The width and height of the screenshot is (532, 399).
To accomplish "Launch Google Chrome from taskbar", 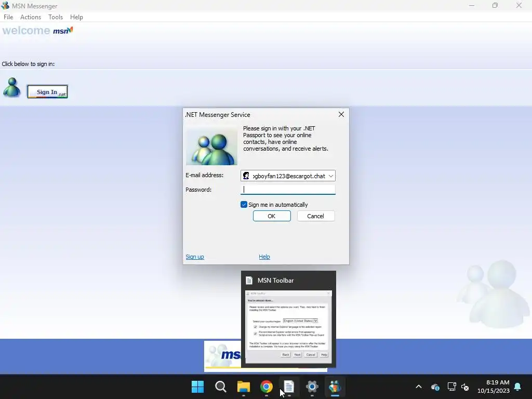I will pos(267,387).
